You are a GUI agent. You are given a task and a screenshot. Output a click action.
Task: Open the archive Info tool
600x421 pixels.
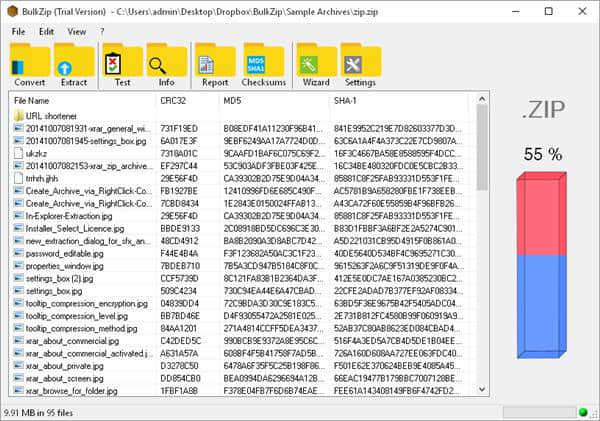click(x=166, y=66)
